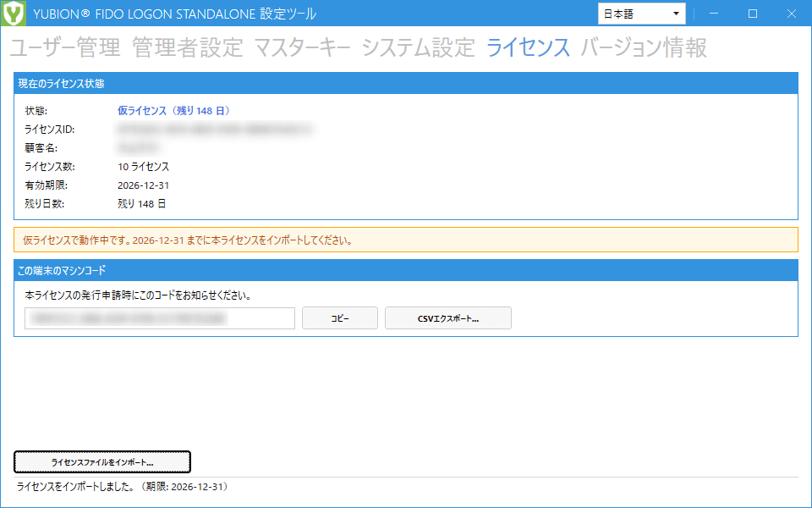
Task: Maximize the settings tool window
Action: [753, 14]
